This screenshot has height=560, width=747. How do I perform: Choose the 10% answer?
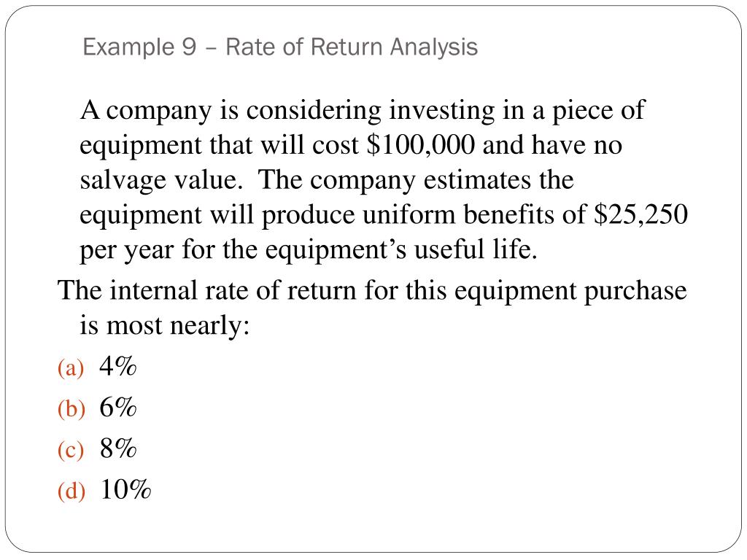point(126,491)
